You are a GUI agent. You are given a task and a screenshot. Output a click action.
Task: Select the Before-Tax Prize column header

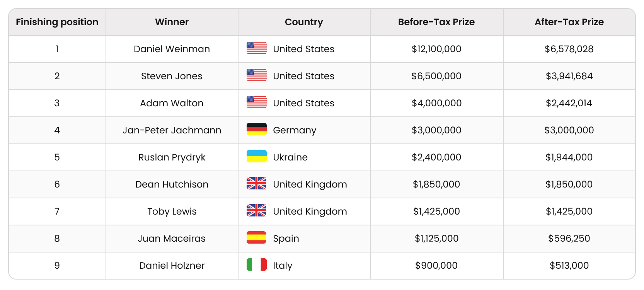[436, 22]
